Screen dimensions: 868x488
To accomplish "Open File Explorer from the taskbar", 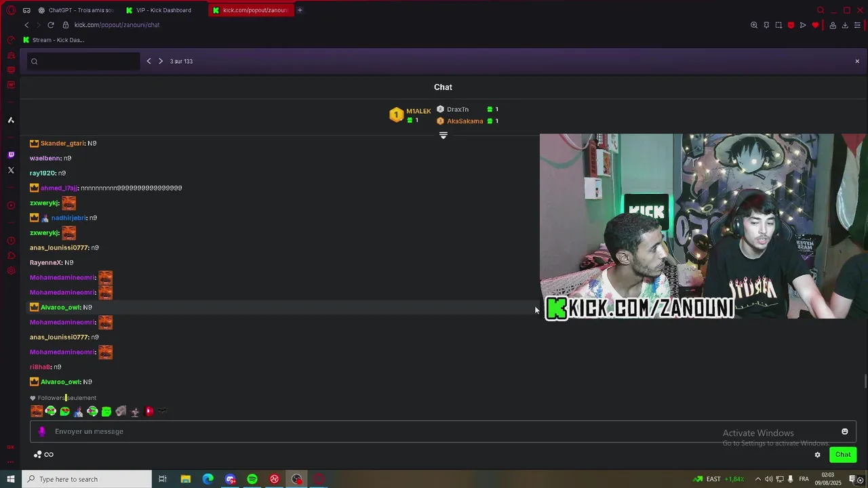I will pos(185,479).
